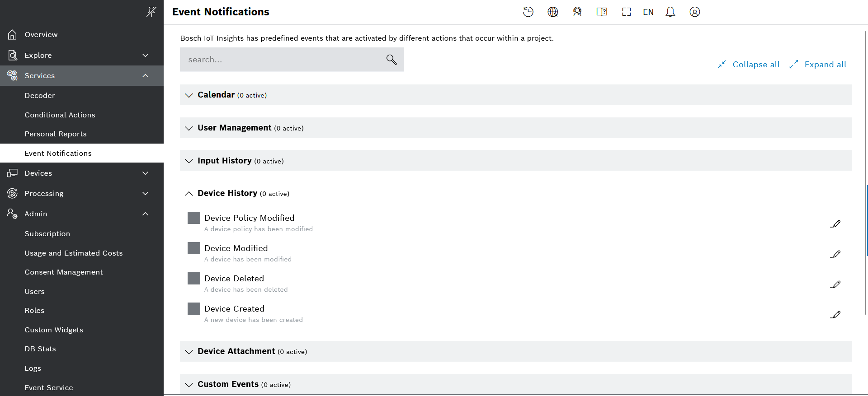Collapse the Device History section
Screen dimensions: 868x396
[189, 194]
